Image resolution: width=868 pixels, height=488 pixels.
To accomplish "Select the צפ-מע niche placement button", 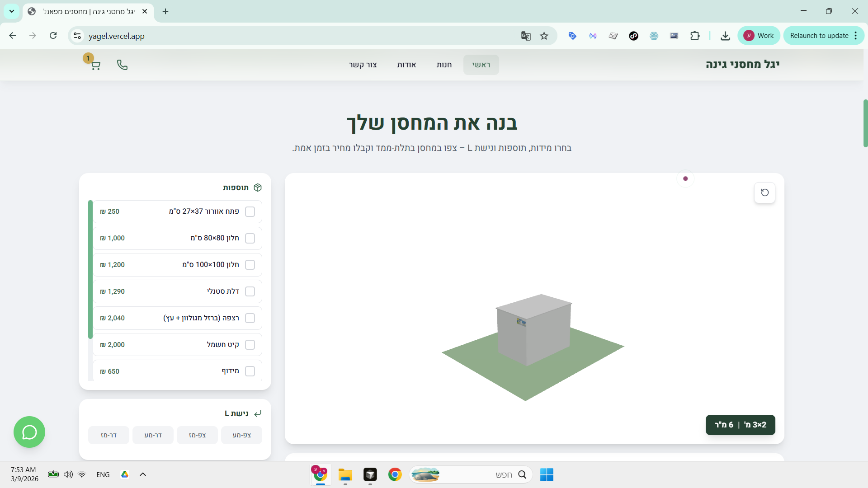I will coord(241,435).
